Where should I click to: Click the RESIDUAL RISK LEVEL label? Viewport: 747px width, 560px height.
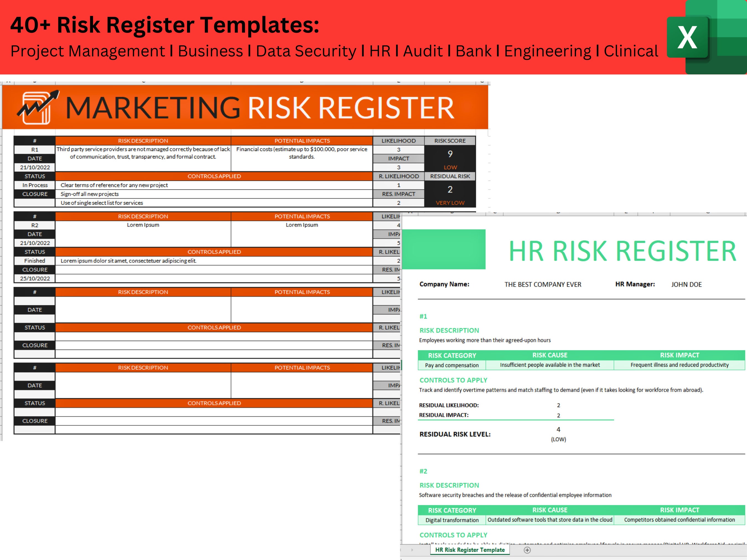(455, 434)
